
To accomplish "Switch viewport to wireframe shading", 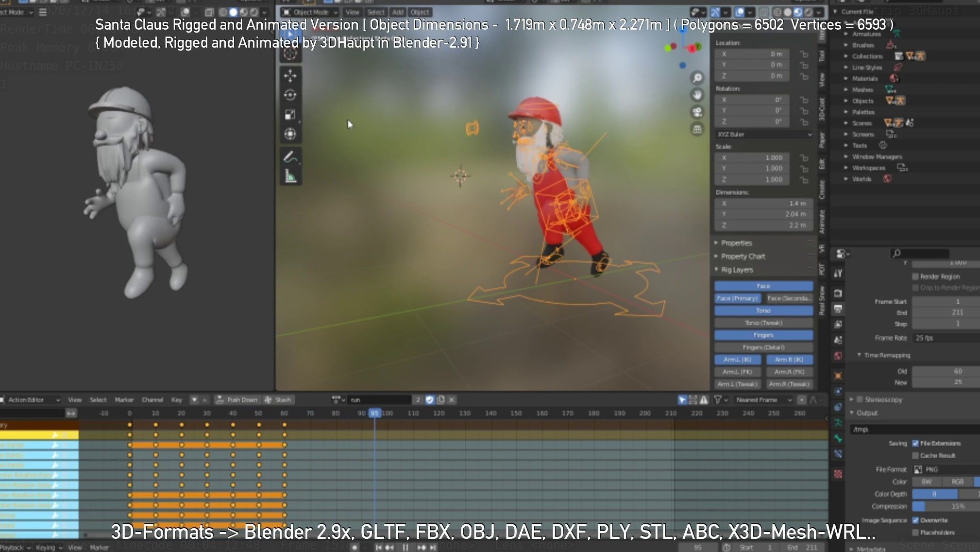I will tap(777, 12).
